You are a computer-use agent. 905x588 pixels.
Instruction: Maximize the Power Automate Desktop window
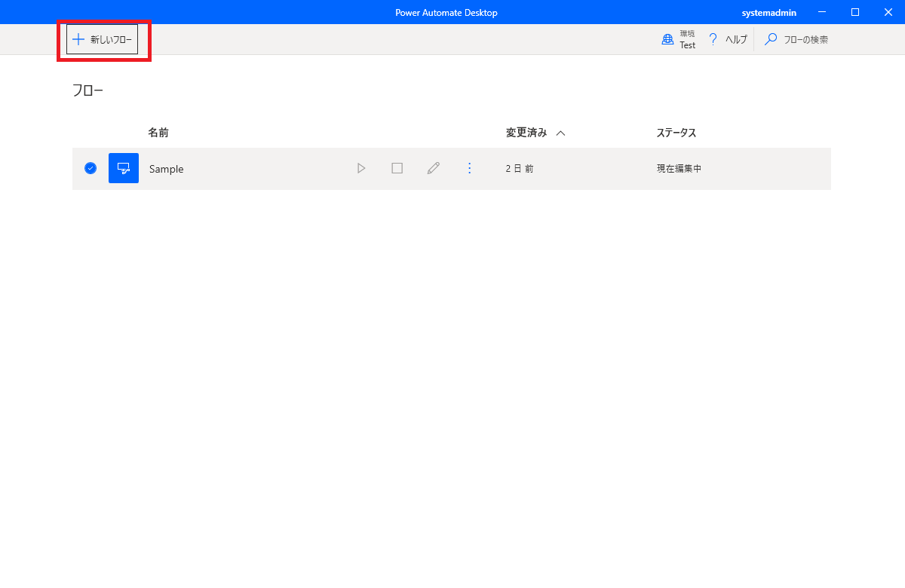click(x=855, y=12)
